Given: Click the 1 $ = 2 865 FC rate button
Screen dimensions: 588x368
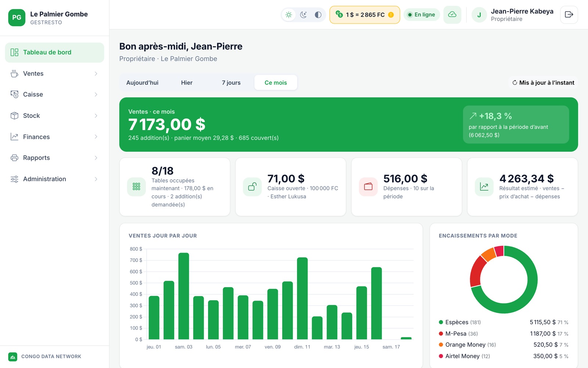Looking at the screenshot, I should [365, 15].
